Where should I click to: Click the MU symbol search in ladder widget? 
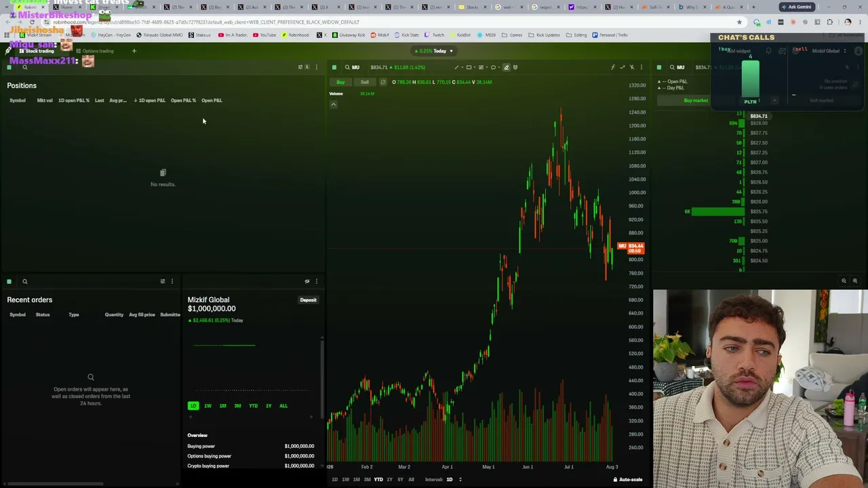(677, 67)
